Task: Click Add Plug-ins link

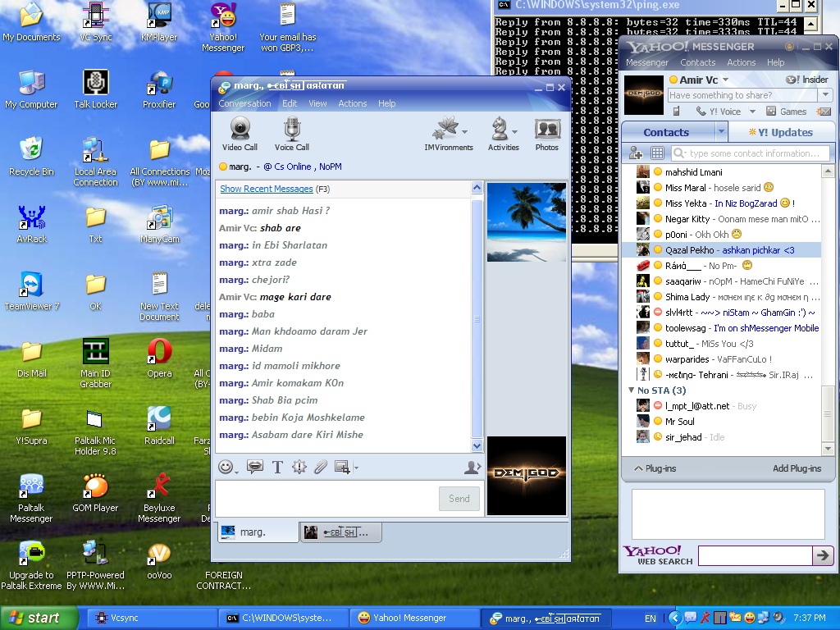Action: [x=797, y=468]
